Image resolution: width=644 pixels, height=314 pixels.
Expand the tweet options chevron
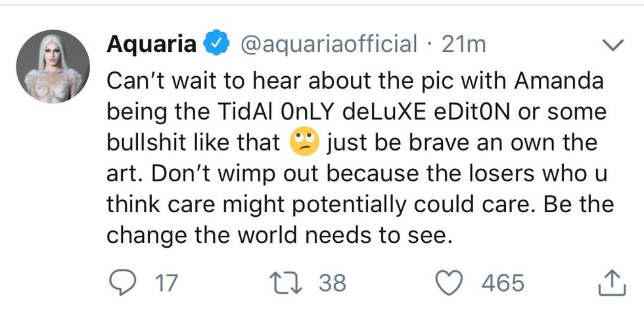tap(612, 45)
